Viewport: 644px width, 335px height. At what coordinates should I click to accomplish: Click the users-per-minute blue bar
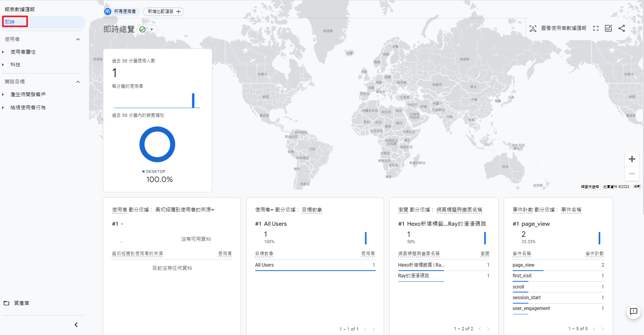coord(193,101)
